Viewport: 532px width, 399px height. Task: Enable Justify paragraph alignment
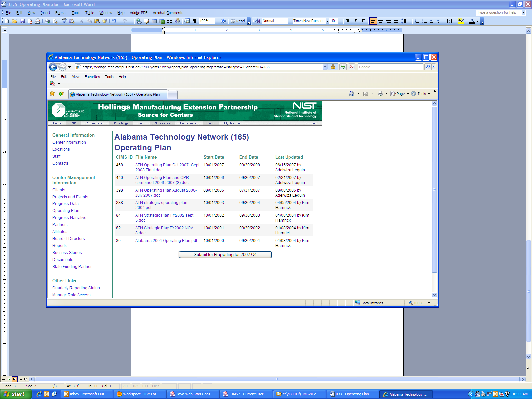(x=396, y=21)
